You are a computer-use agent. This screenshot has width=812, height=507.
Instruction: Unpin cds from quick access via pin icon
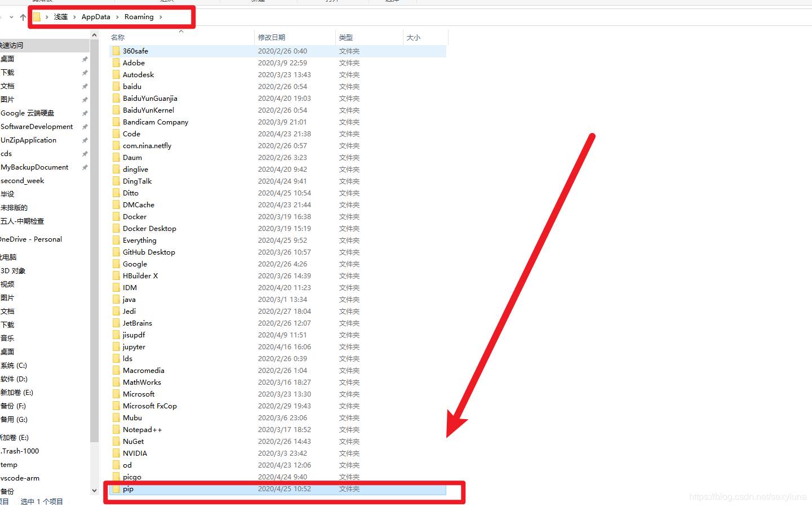pos(85,154)
